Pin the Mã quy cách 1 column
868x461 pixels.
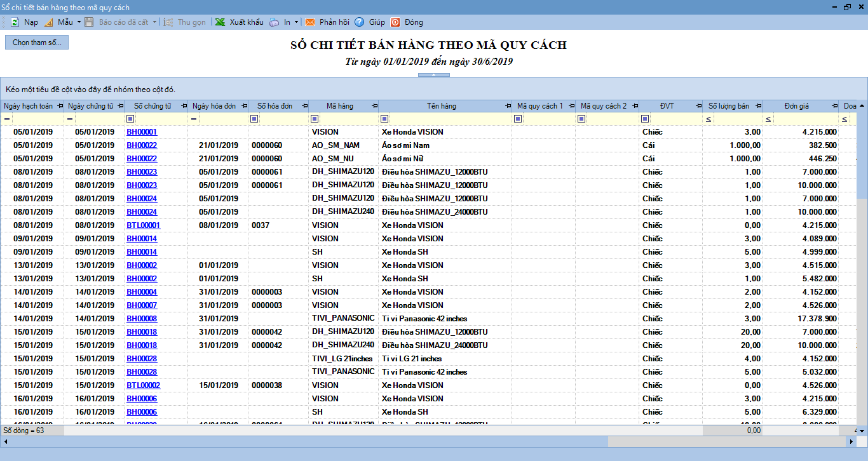click(571, 106)
